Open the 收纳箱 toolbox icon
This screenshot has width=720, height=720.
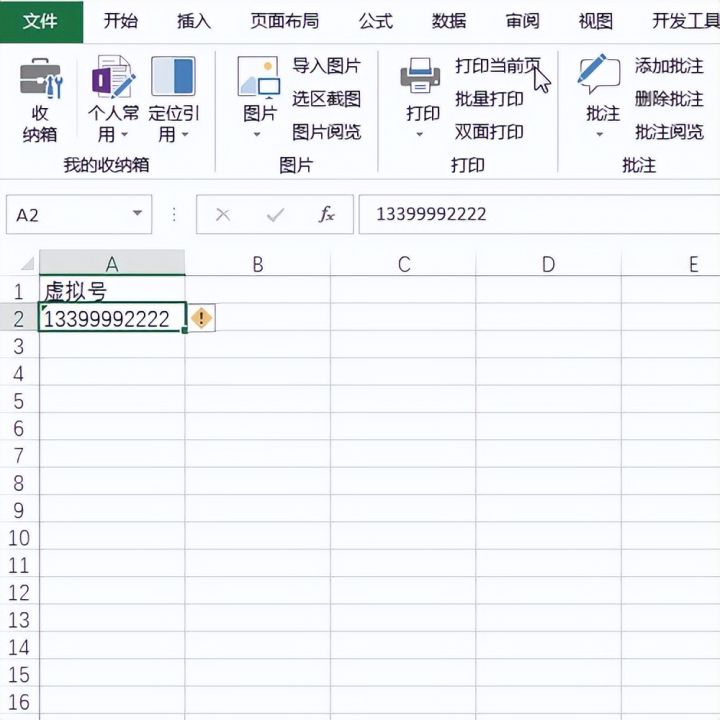pos(40,79)
